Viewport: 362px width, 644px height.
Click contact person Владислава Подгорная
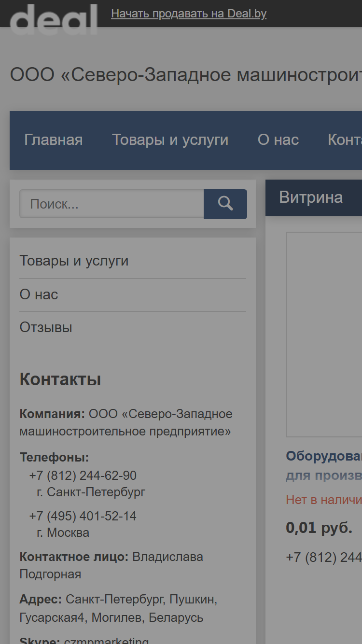point(111,565)
